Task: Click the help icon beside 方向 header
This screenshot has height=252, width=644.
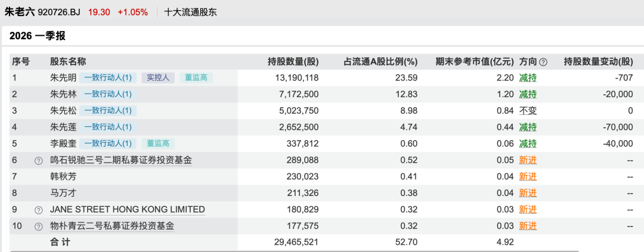Action: point(543,62)
